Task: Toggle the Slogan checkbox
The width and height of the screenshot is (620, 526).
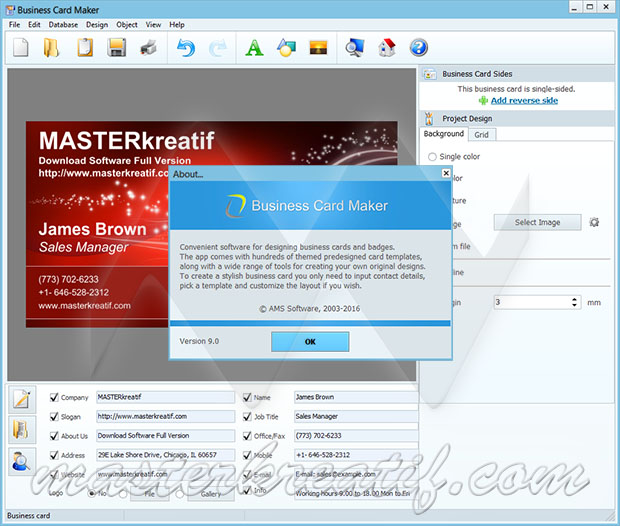Action: coord(54,416)
